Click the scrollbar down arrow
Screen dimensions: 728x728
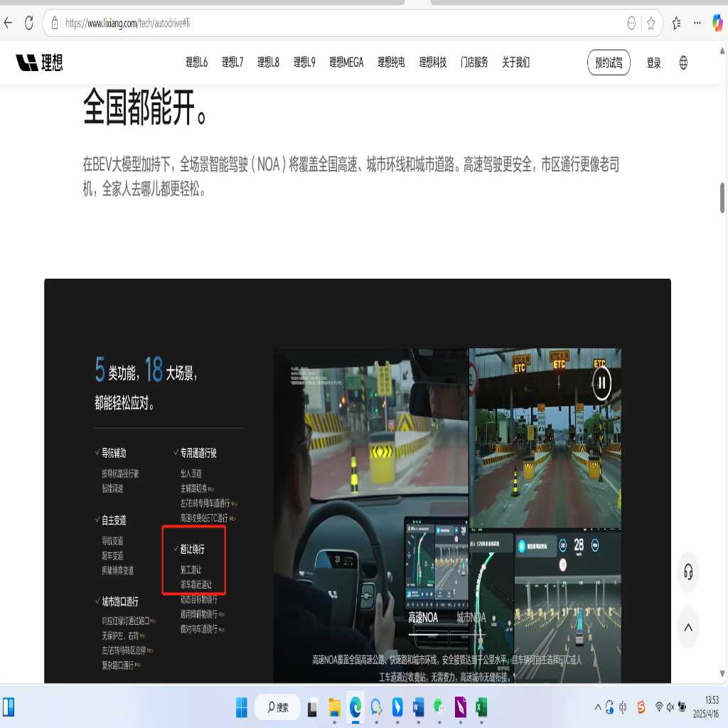(x=722, y=673)
